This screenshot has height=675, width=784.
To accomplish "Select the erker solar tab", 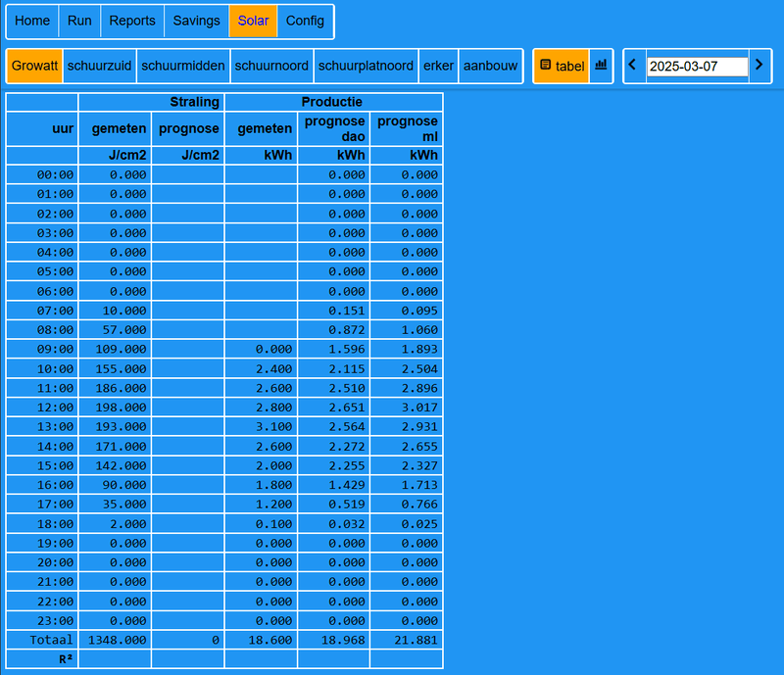I will (438, 66).
